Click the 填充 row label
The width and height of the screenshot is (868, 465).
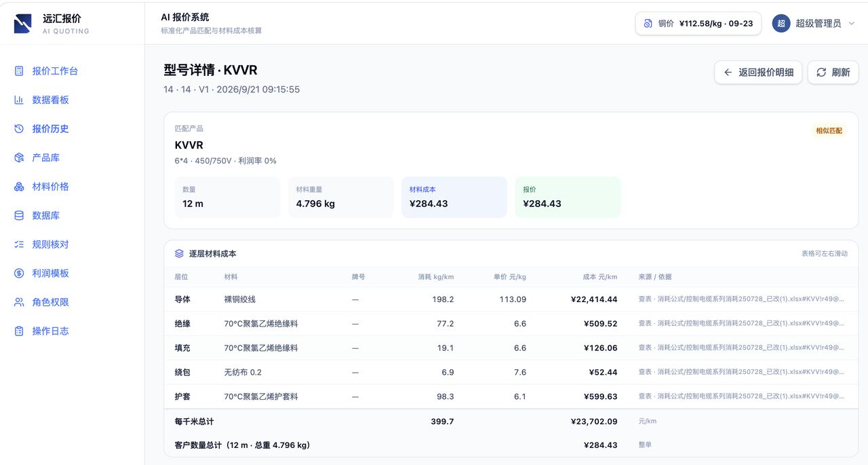tap(182, 348)
